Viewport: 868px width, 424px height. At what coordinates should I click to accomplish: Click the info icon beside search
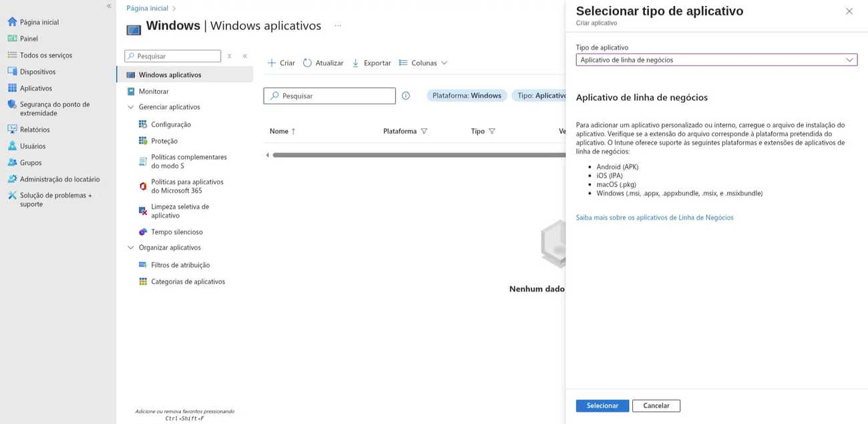(406, 95)
